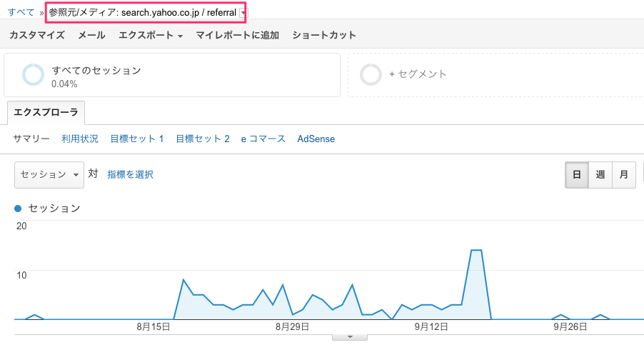Viewport: 644px width, 355px height.
Task: Open the セッション metric dropdown
Action: (x=49, y=174)
